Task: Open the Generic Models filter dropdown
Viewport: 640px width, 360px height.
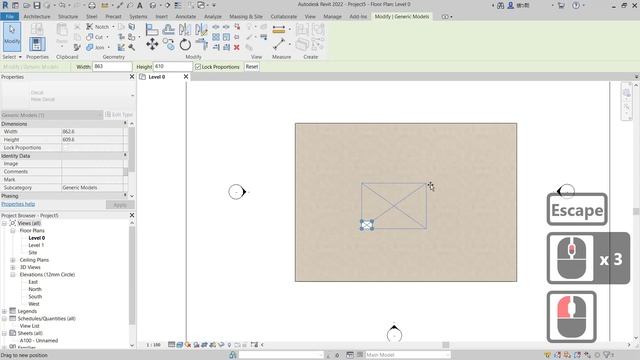Action: pyautogui.click(x=51, y=115)
